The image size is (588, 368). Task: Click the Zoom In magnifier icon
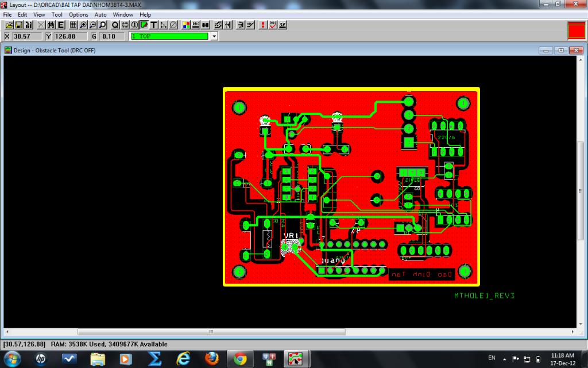click(x=83, y=25)
